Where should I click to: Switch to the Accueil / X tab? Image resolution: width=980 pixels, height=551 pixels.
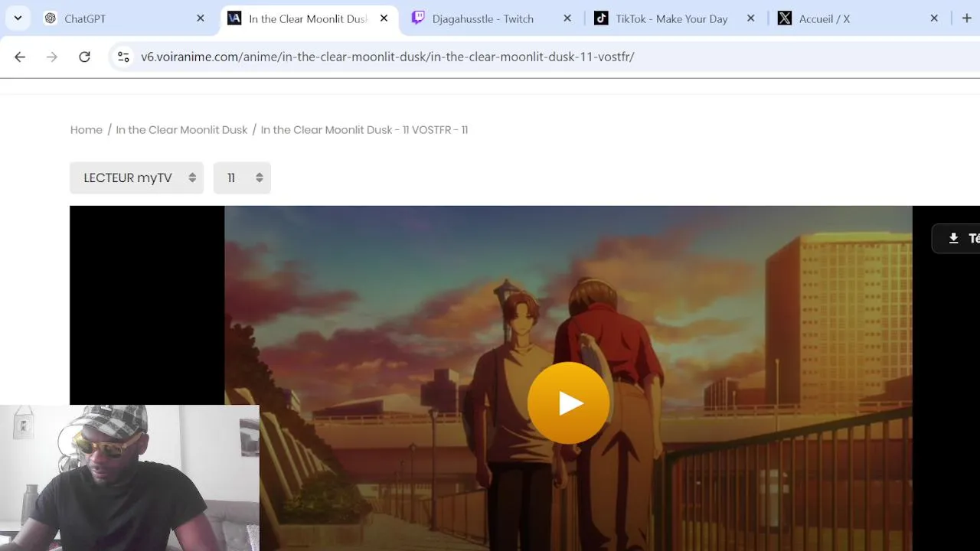[x=858, y=18]
